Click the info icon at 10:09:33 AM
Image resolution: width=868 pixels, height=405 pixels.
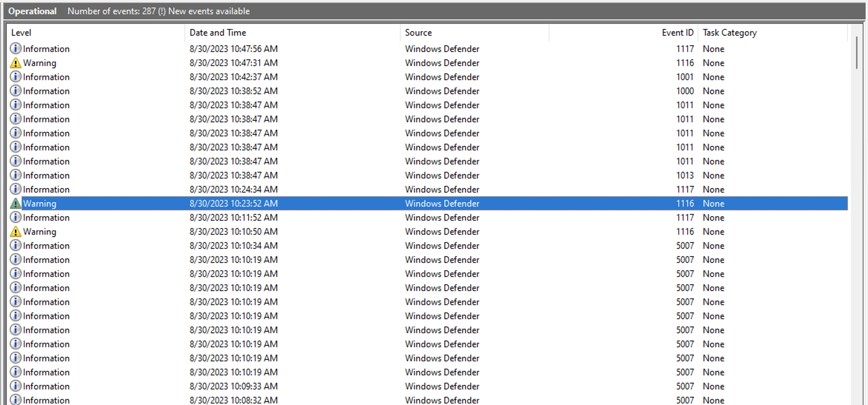pos(15,386)
